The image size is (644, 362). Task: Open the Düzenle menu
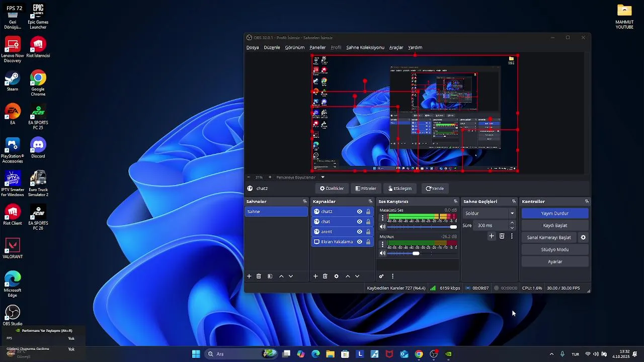tap(272, 47)
